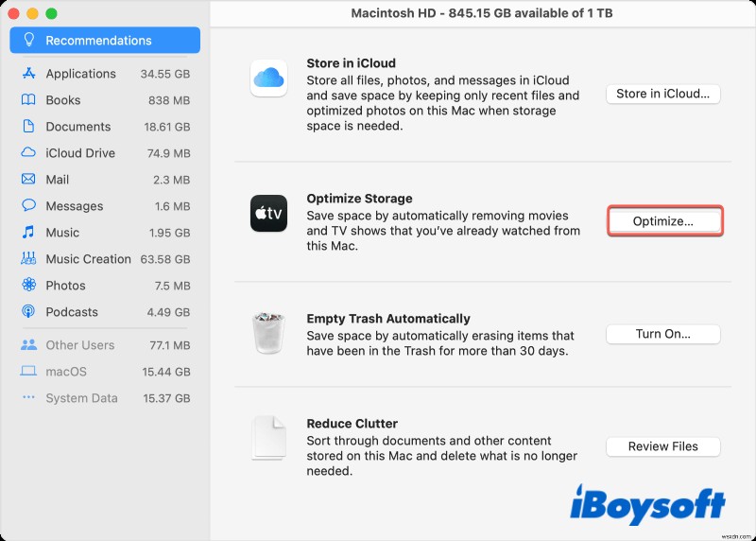
Task: Select iCloud Drive label in sidebar
Action: tap(80, 153)
